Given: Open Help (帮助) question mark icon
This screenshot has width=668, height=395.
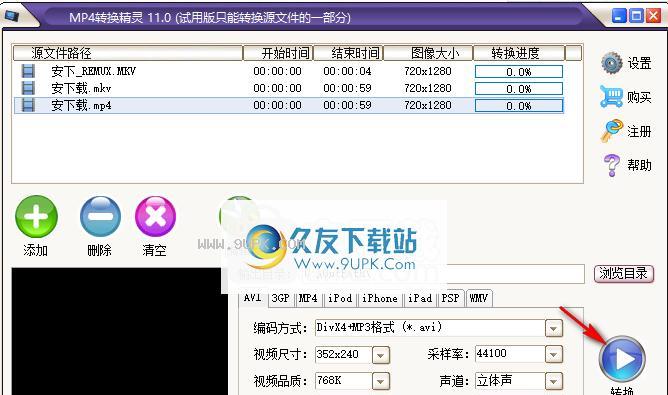Looking at the screenshot, I should point(612,165).
